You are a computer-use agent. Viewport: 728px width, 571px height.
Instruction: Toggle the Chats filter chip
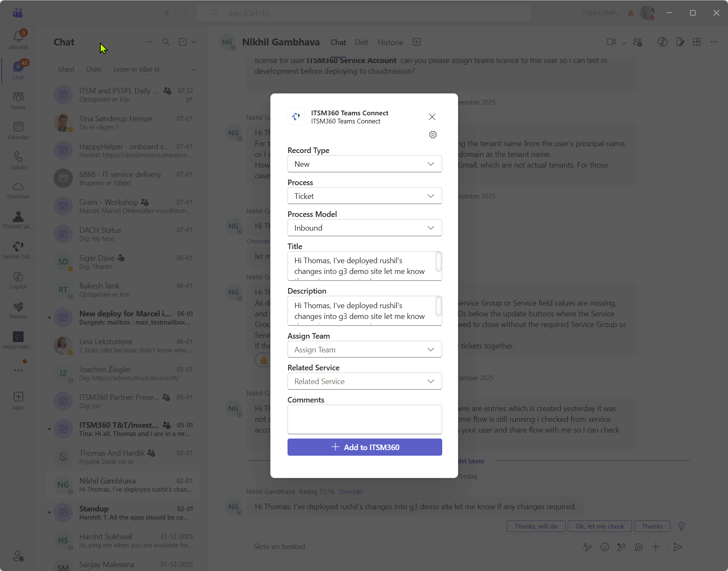click(x=94, y=69)
